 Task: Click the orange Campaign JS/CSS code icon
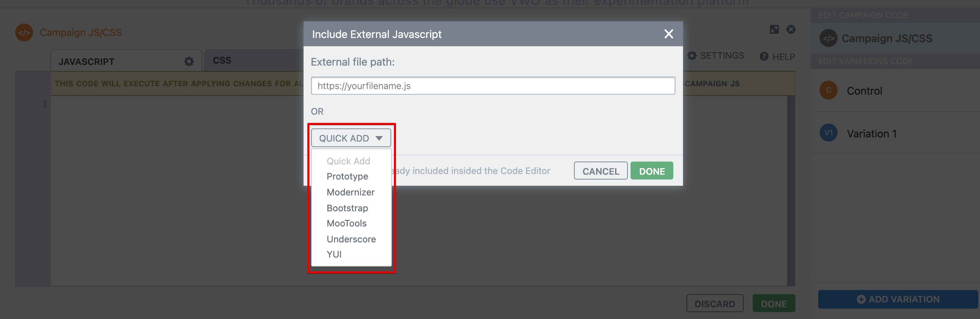click(x=24, y=33)
